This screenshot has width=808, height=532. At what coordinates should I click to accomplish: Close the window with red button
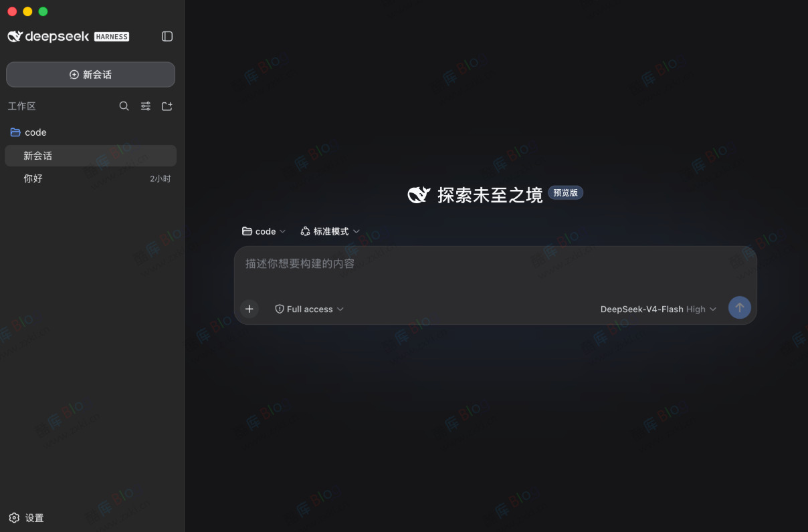12,11
